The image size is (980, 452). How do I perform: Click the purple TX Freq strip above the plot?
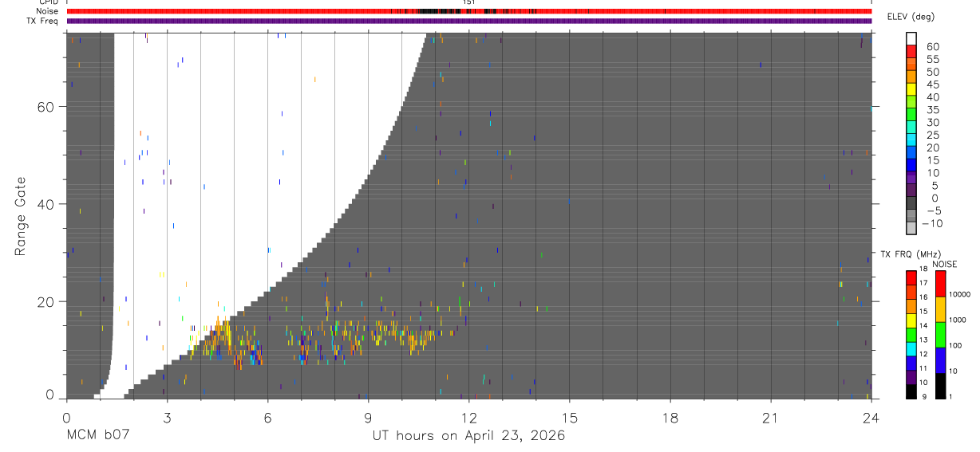tap(468, 21)
